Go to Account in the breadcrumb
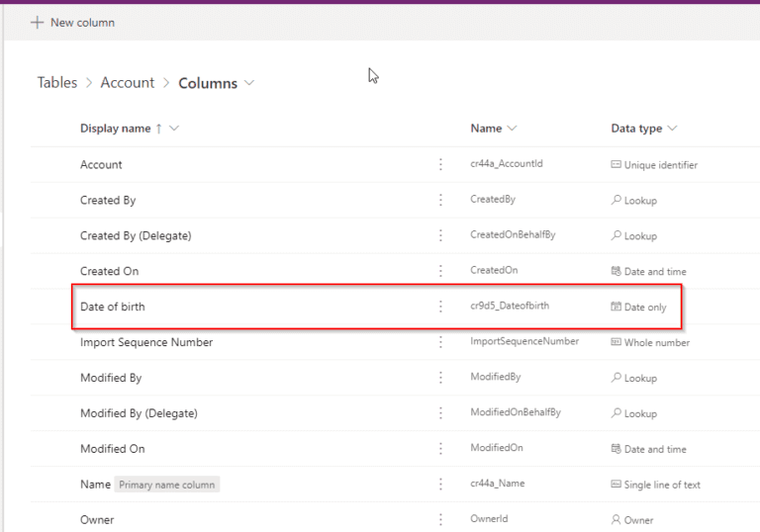Viewport: 760px width, 532px height. click(128, 83)
